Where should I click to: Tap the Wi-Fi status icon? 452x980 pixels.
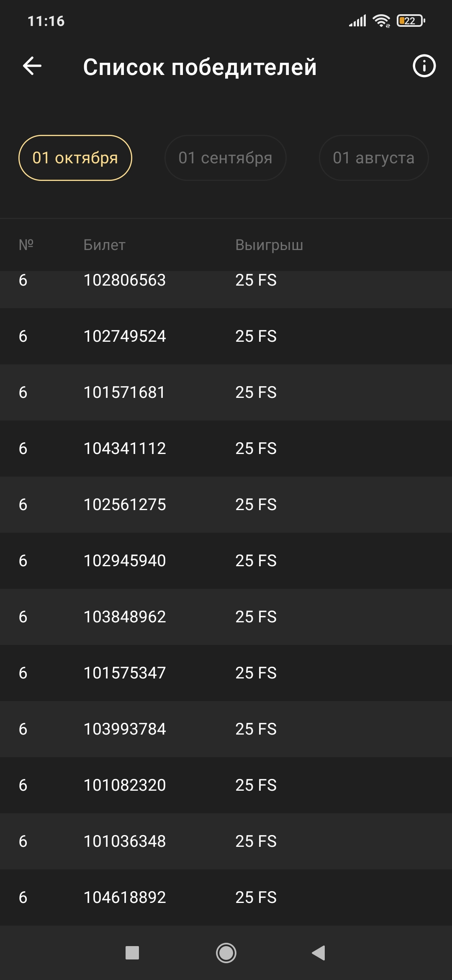tap(381, 21)
